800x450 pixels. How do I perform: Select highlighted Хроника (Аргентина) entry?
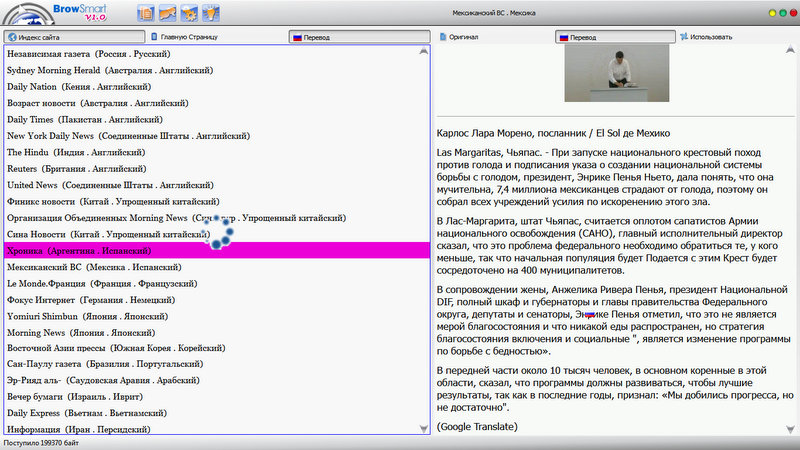[x=217, y=251]
